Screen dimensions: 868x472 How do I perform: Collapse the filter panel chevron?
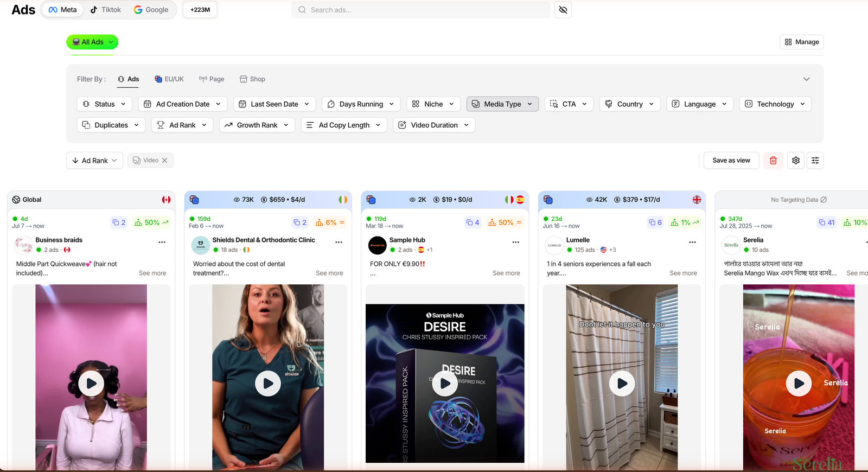tap(807, 79)
